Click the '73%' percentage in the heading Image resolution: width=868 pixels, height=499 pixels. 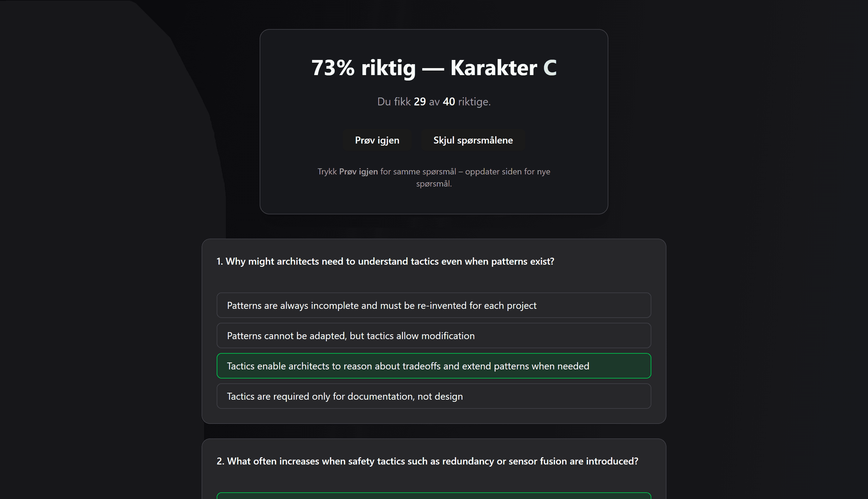(x=333, y=68)
